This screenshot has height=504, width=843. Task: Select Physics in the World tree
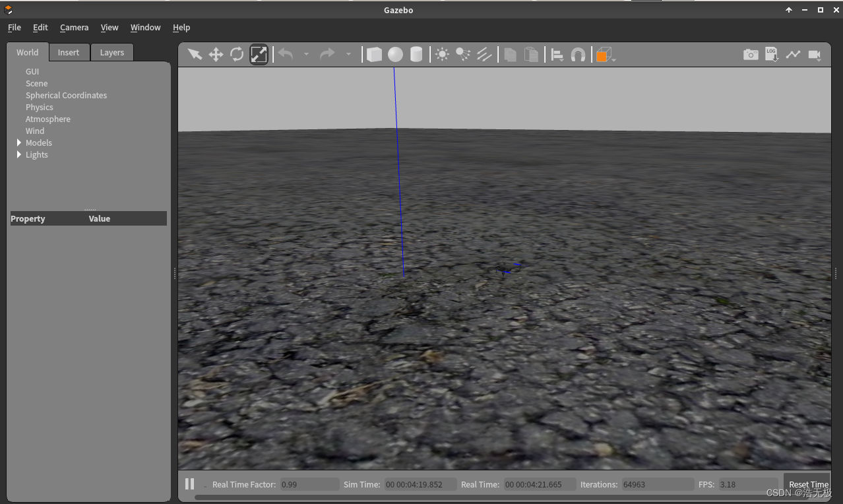[x=40, y=107]
